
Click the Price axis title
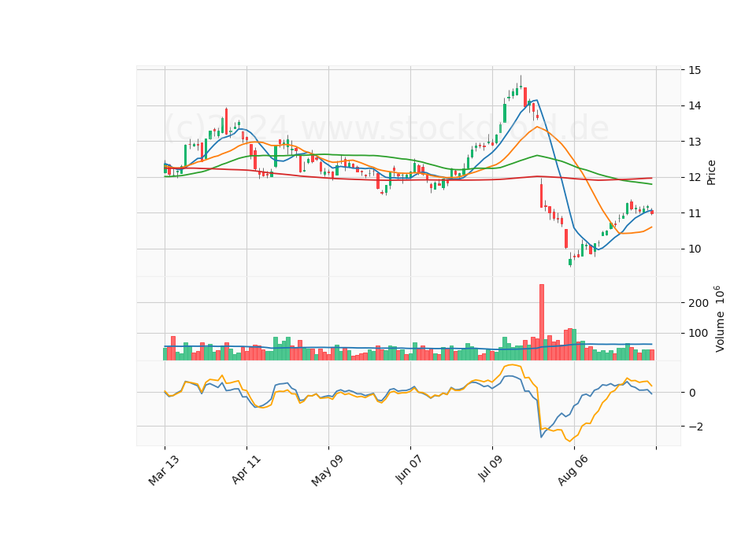pyautogui.click(x=711, y=172)
